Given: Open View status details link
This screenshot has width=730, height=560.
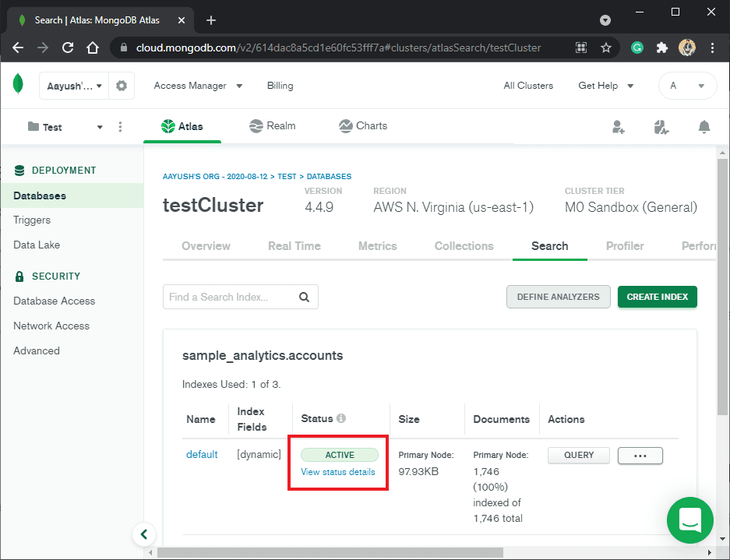Looking at the screenshot, I should (x=337, y=472).
